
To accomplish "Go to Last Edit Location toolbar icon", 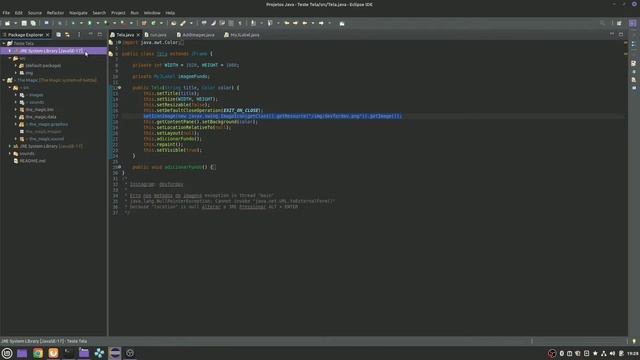I will click(x=287, y=23).
